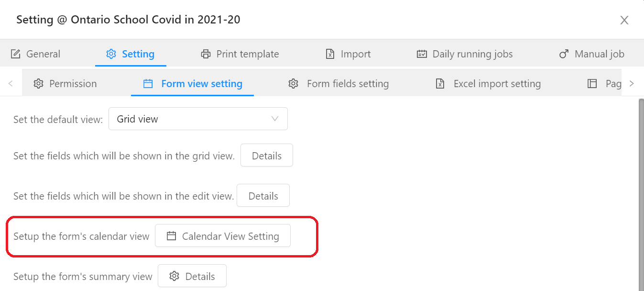Screen dimensions: 644x291
Task: Open Calendar View Setting
Action: click(223, 236)
